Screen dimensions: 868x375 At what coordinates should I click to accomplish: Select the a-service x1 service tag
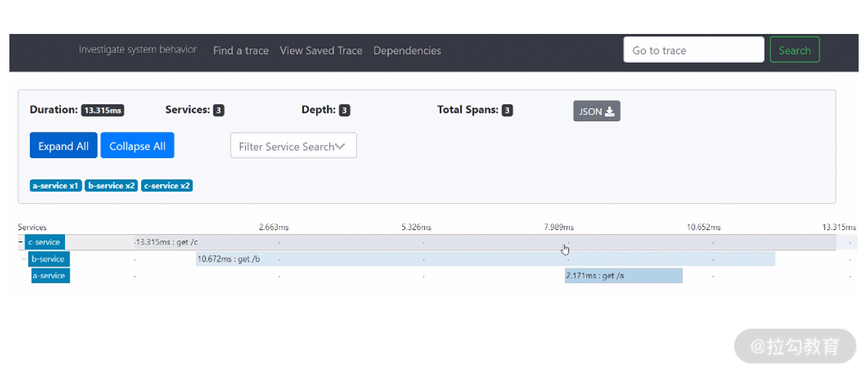click(56, 186)
